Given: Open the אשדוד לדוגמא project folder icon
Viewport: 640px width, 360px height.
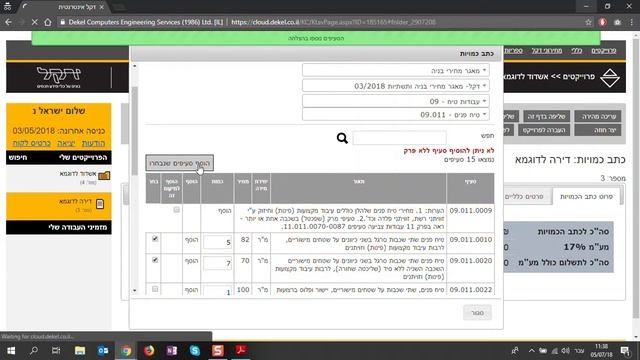Looking at the screenshot, I should (104, 176).
